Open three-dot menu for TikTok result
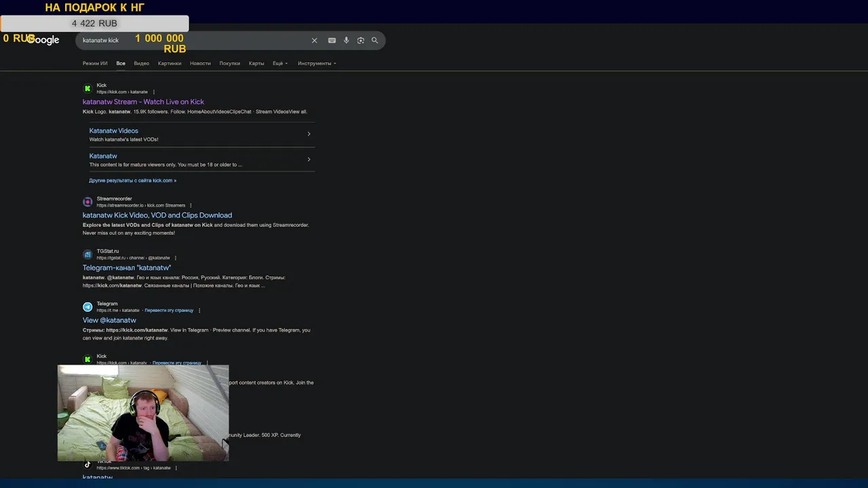The width and height of the screenshot is (868, 488). [176, 468]
